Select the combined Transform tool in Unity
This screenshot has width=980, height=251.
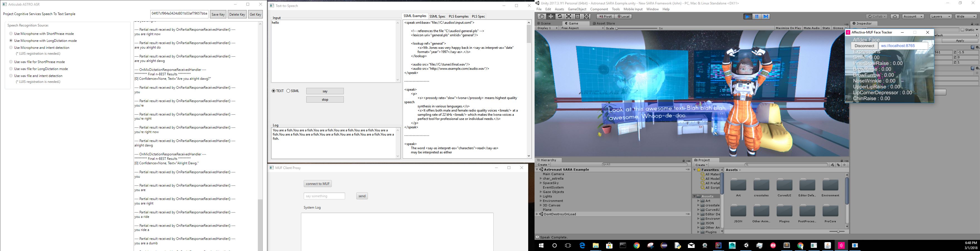[587, 16]
